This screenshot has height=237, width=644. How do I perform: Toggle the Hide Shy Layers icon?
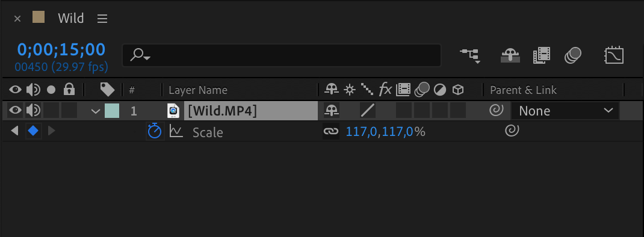(510, 55)
